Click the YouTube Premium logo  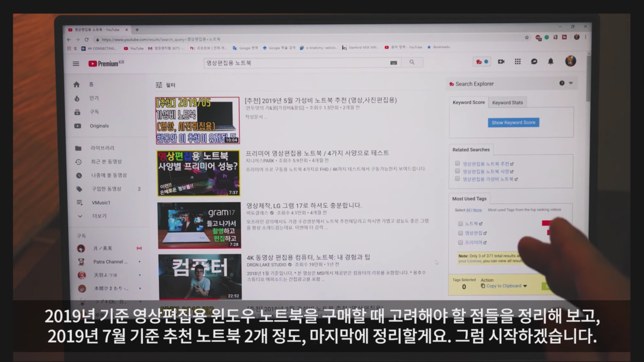(106, 63)
